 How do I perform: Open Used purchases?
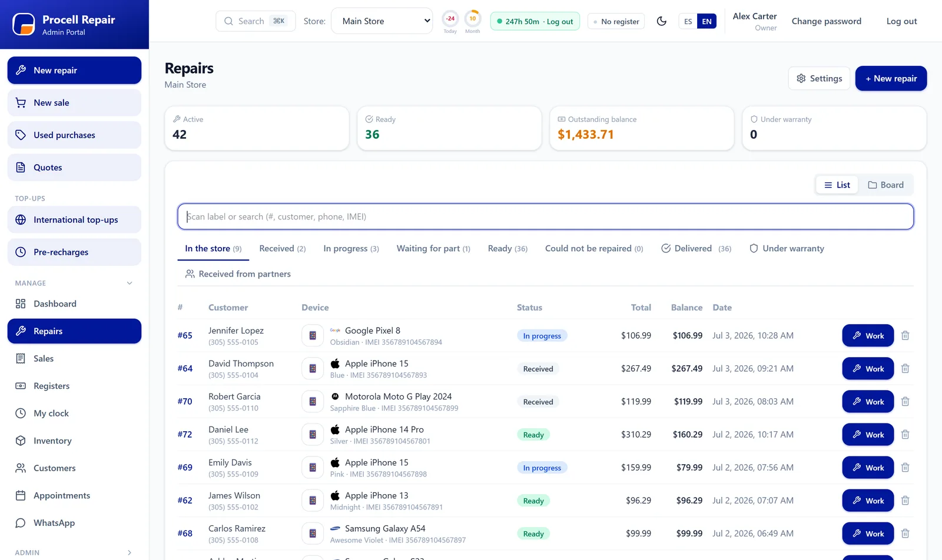[x=74, y=135]
